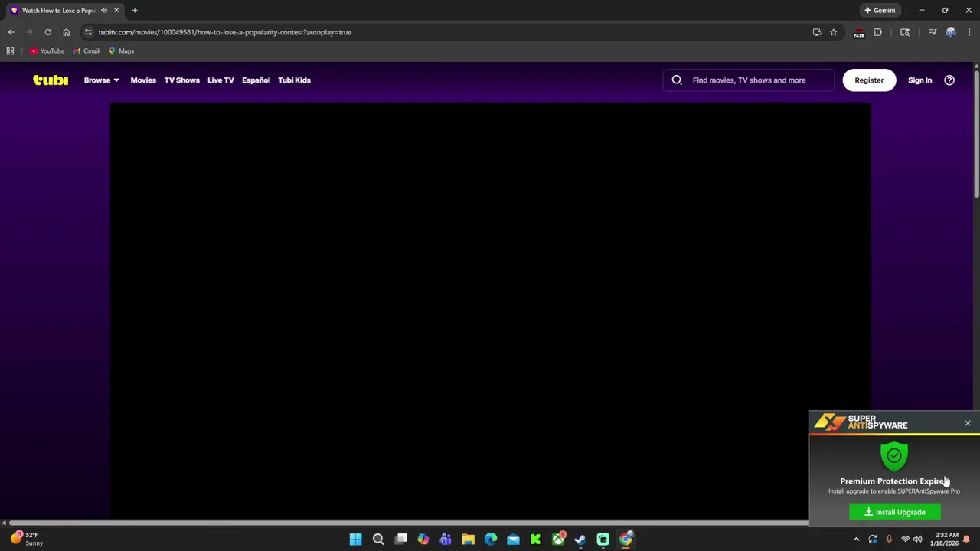The height and width of the screenshot is (551, 980).
Task: Open Maps bookmark
Action: (x=121, y=51)
